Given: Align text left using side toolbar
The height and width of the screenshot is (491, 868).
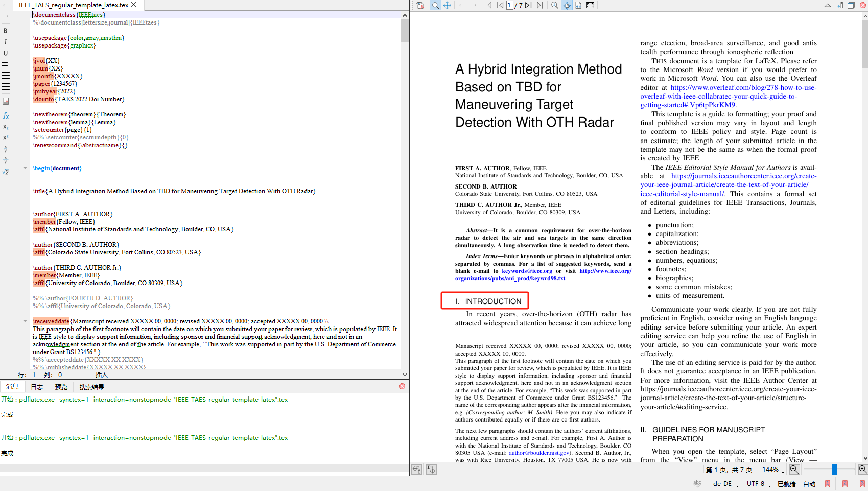Looking at the screenshot, I should tap(6, 64).
